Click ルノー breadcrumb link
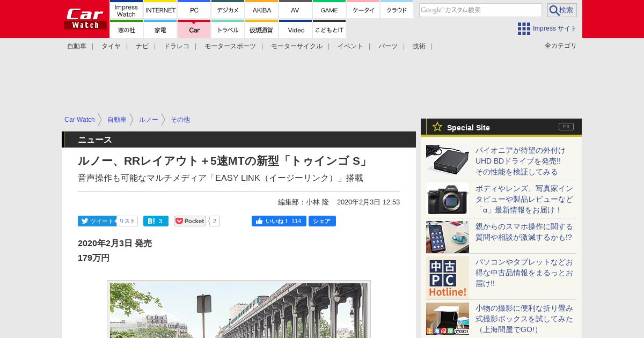 149,120
